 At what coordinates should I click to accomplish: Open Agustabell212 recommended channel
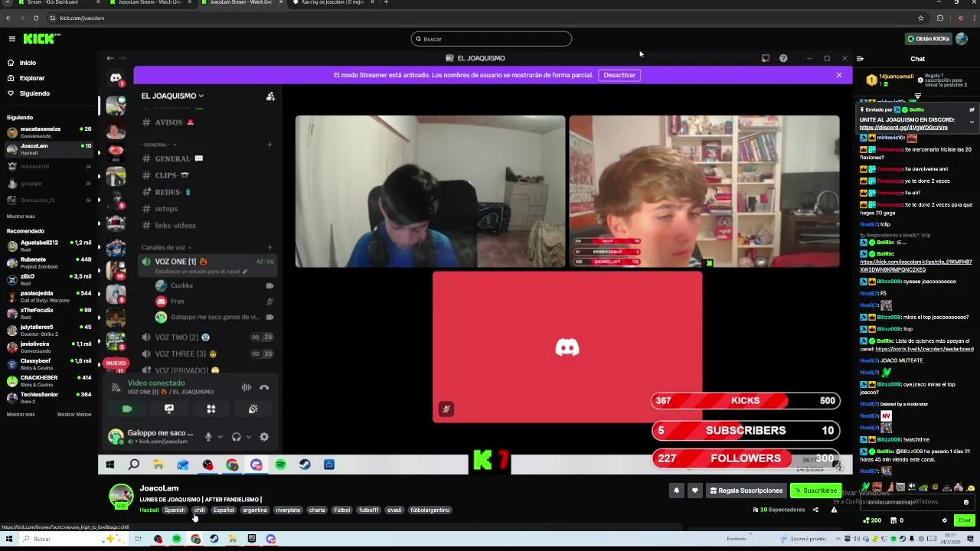pyautogui.click(x=49, y=246)
